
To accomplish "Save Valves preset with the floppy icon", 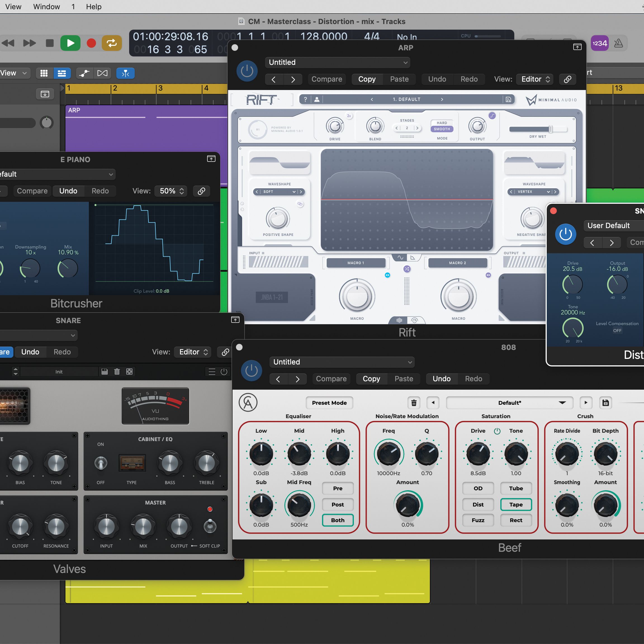I will (x=104, y=371).
